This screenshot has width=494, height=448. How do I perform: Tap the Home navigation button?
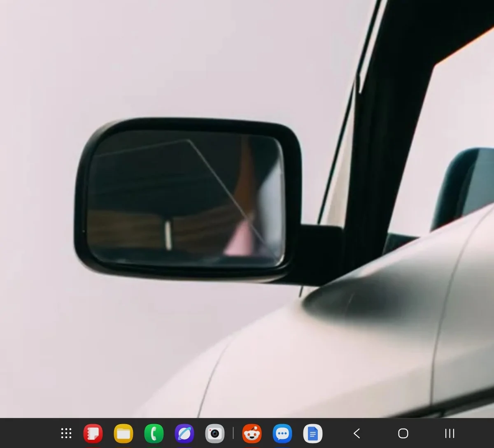coord(403,433)
